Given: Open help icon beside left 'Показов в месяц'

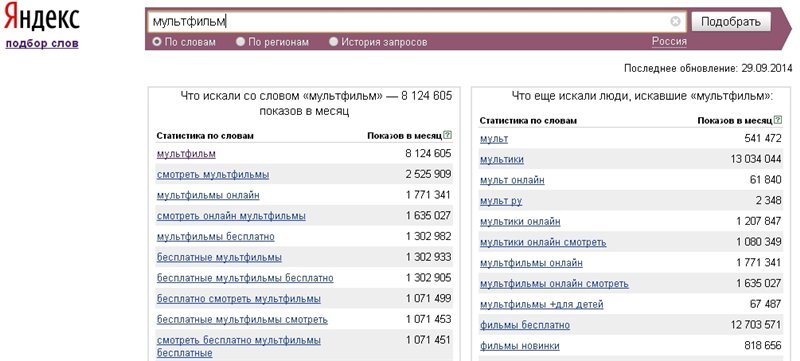Looking at the screenshot, I should 447,136.
